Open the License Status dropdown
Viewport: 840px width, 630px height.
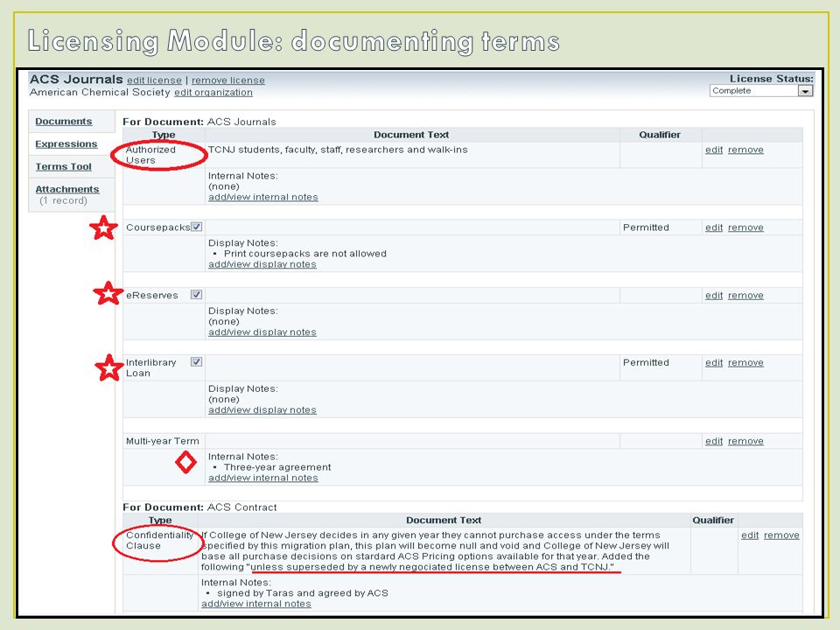[x=761, y=91]
